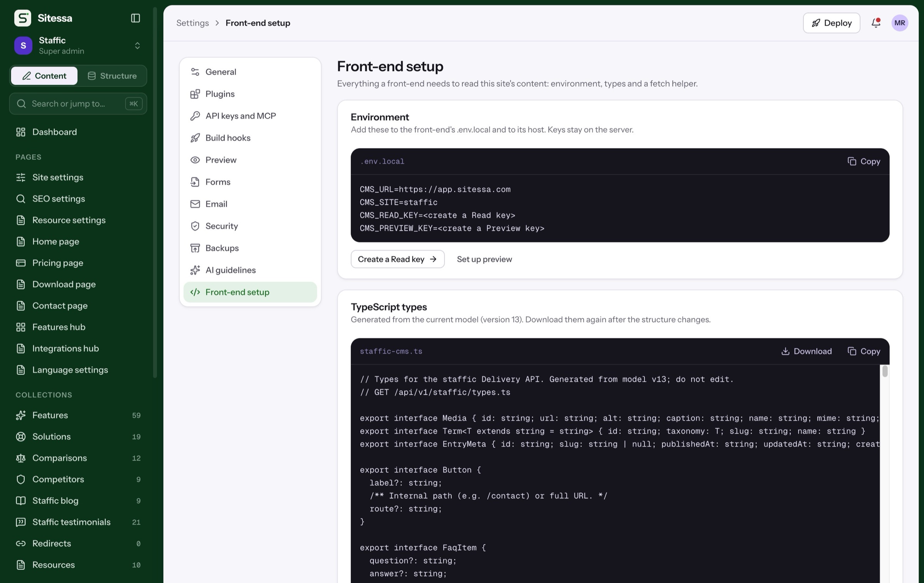924x583 pixels.
Task: Collapse the sidebar with the panel icon
Action: click(x=136, y=18)
